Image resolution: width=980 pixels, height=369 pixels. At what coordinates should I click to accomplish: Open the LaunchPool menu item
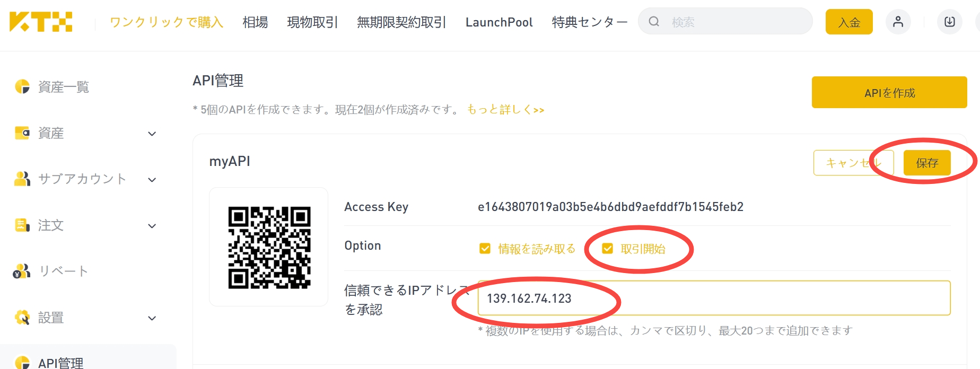(x=499, y=22)
